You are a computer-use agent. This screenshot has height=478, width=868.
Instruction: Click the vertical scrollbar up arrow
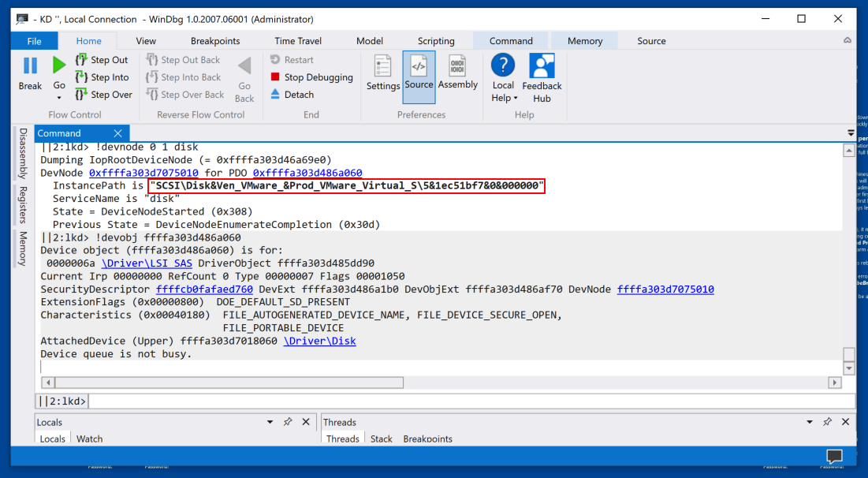pos(848,151)
